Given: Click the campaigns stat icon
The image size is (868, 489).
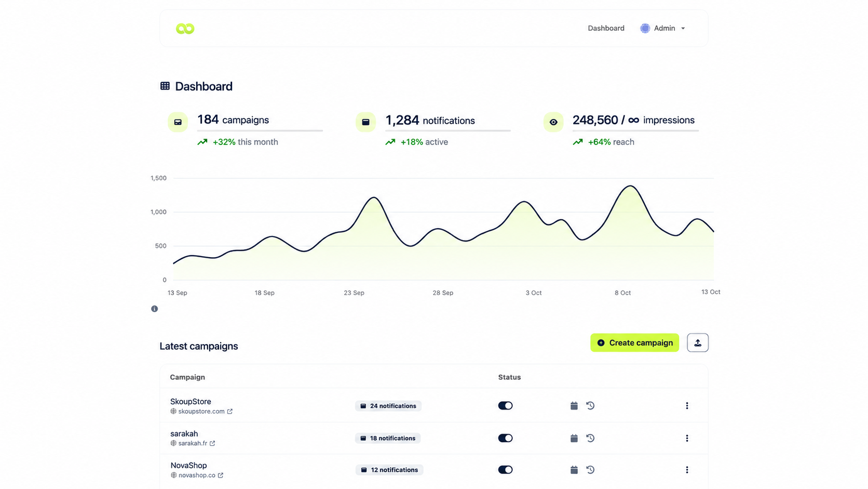Looking at the screenshot, I should click(x=178, y=122).
